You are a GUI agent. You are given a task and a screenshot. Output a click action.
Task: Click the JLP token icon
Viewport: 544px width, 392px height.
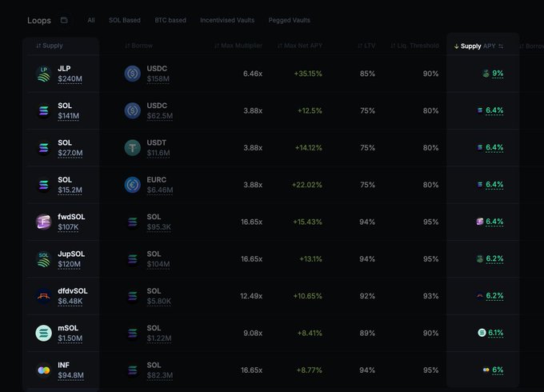point(43,74)
